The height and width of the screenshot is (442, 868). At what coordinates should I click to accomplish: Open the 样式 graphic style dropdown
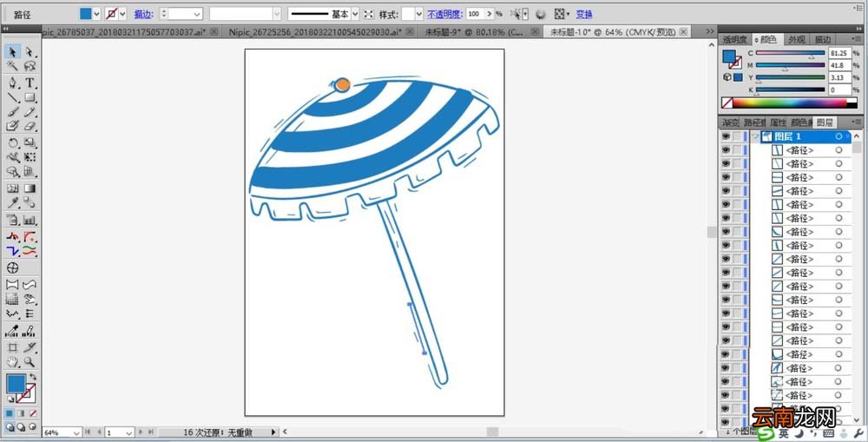pos(419,14)
